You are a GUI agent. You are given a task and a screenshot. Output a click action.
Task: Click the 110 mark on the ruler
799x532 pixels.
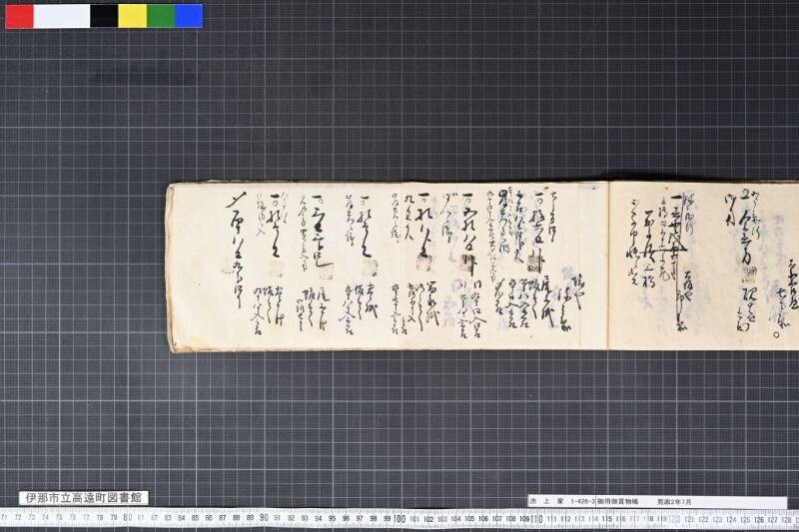click(x=536, y=519)
